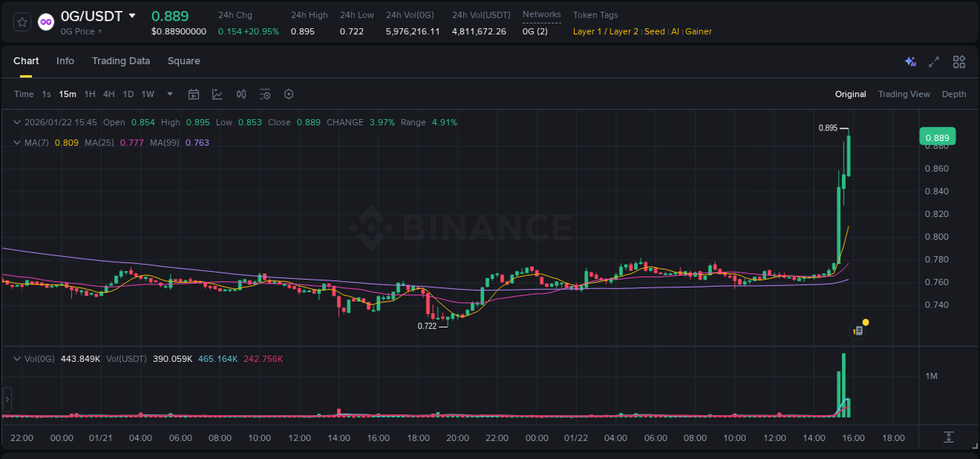Collapse the Vol(0G) volume panel

[16, 358]
